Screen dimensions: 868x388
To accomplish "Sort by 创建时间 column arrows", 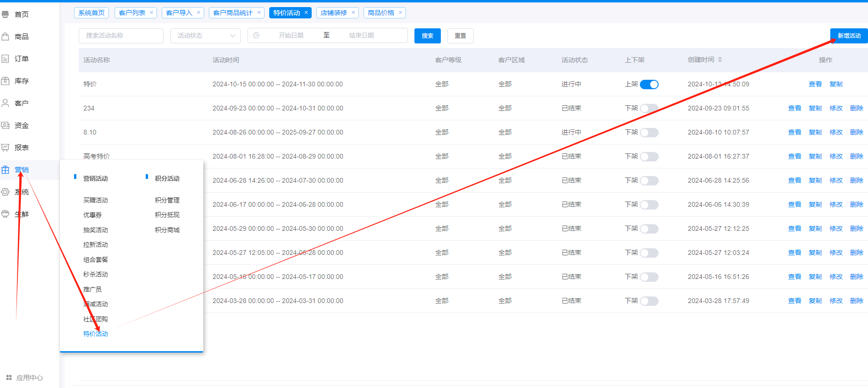I will tap(720, 60).
